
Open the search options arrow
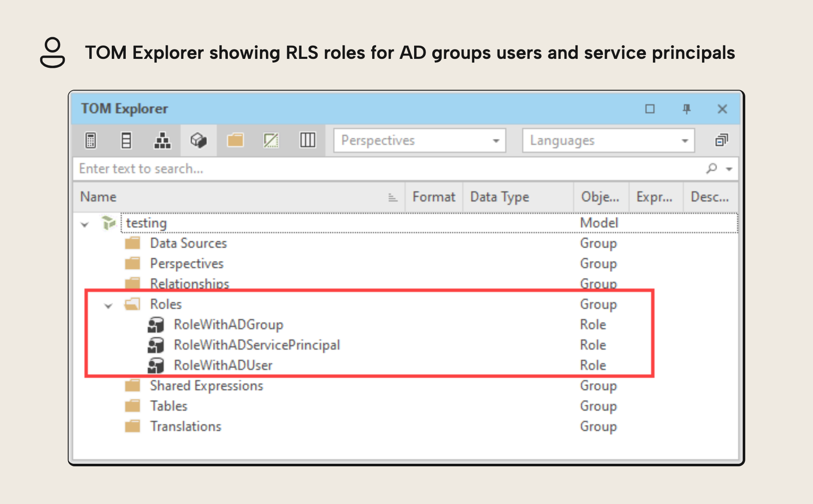729,169
